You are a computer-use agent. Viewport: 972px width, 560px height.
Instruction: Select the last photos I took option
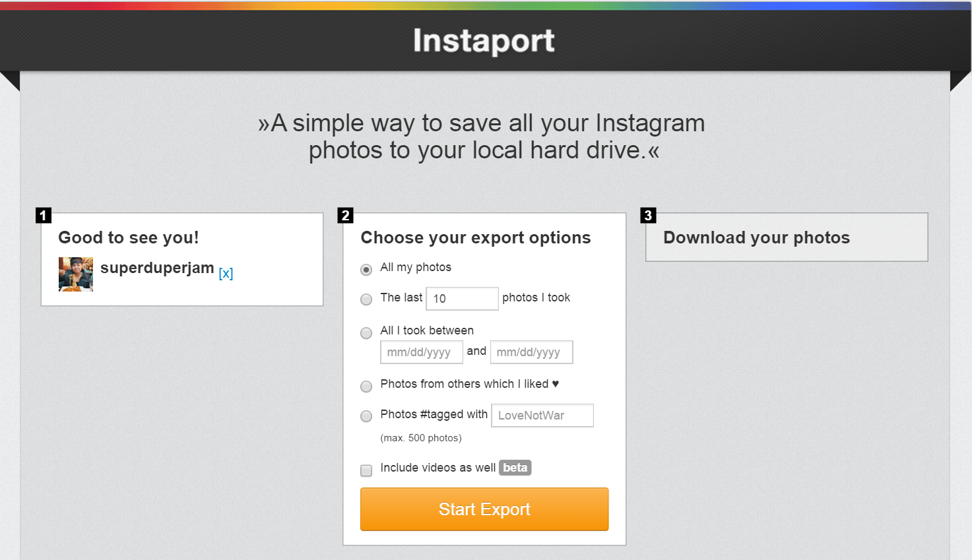point(366,299)
